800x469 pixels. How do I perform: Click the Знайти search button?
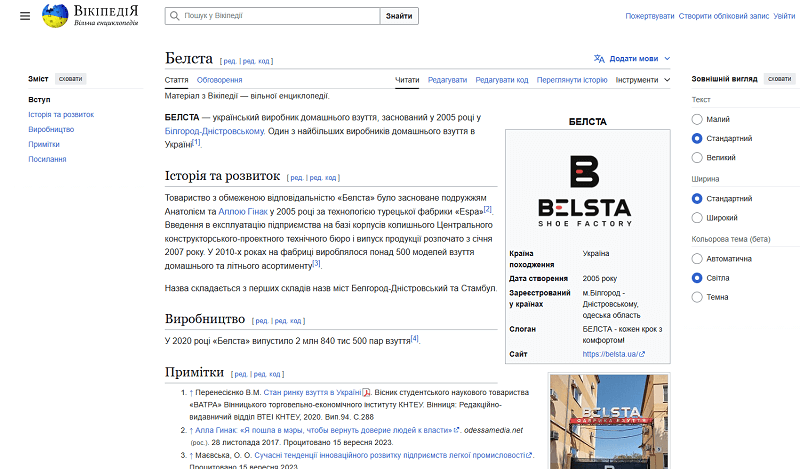399,16
